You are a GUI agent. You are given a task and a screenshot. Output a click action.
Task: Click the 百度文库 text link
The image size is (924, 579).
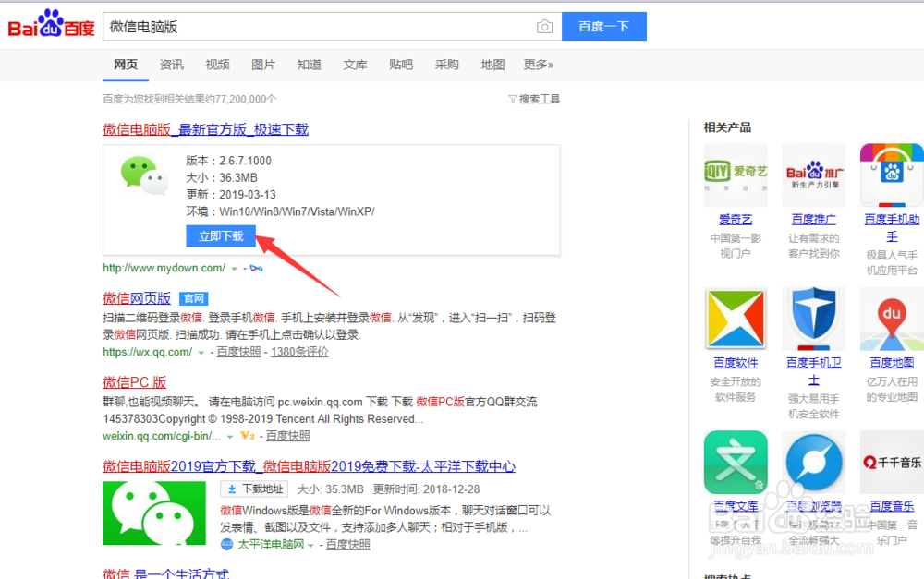point(736,506)
